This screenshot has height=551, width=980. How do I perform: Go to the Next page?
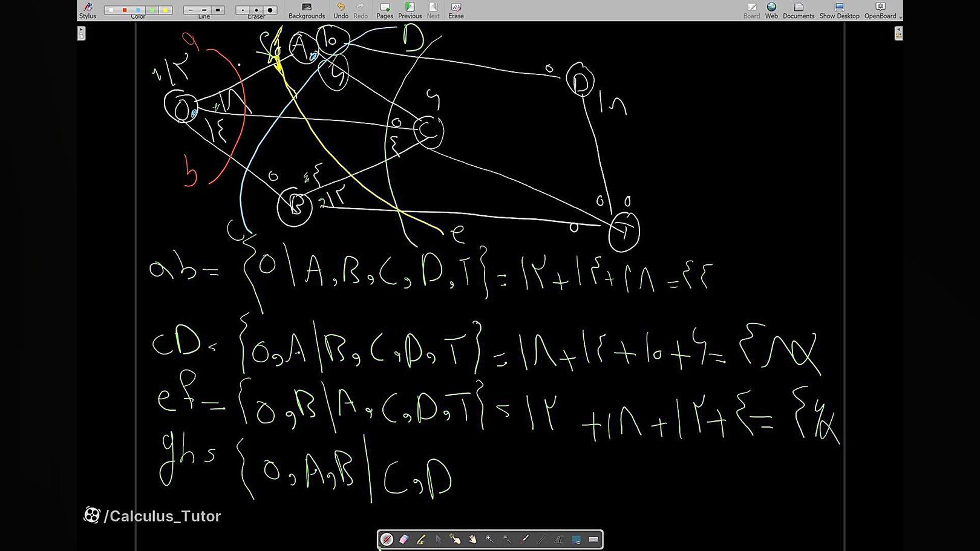point(433,10)
